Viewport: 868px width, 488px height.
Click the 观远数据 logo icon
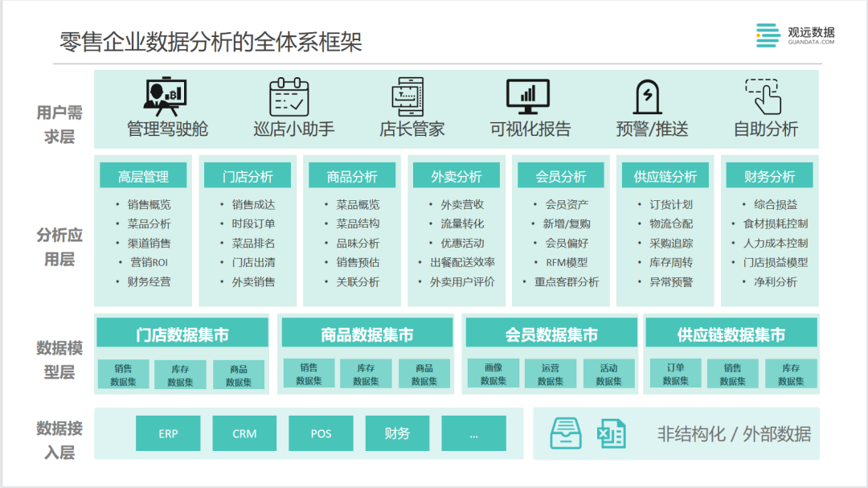click(x=768, y=35)
